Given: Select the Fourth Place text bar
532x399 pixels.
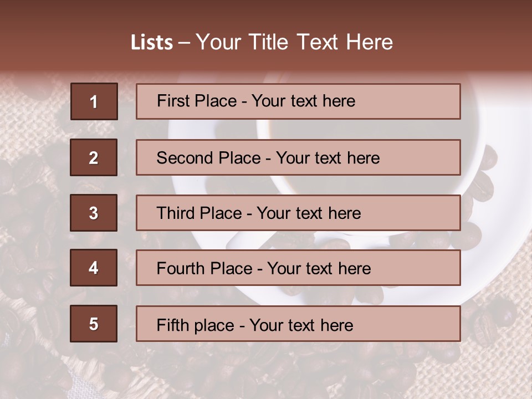Looking at the screenshot, I should (298, 268).
